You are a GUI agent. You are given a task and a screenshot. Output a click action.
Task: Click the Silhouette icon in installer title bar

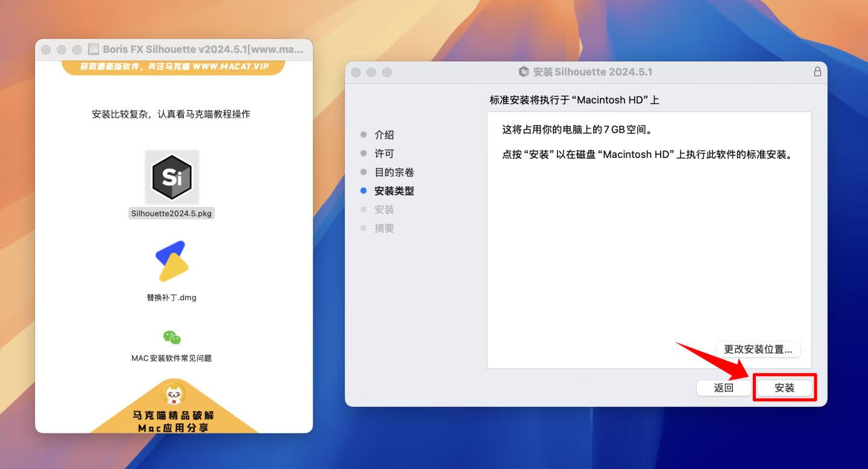pos(524,72)
